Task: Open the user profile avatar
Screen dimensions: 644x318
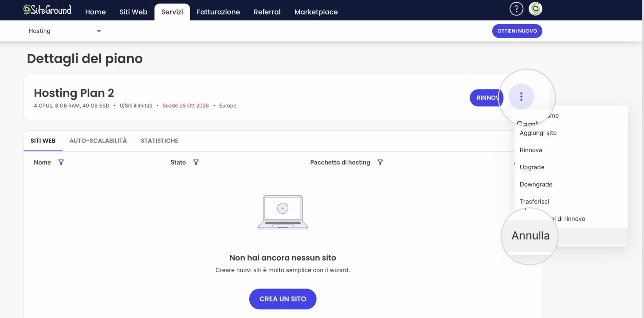Action: pos(535,9)
